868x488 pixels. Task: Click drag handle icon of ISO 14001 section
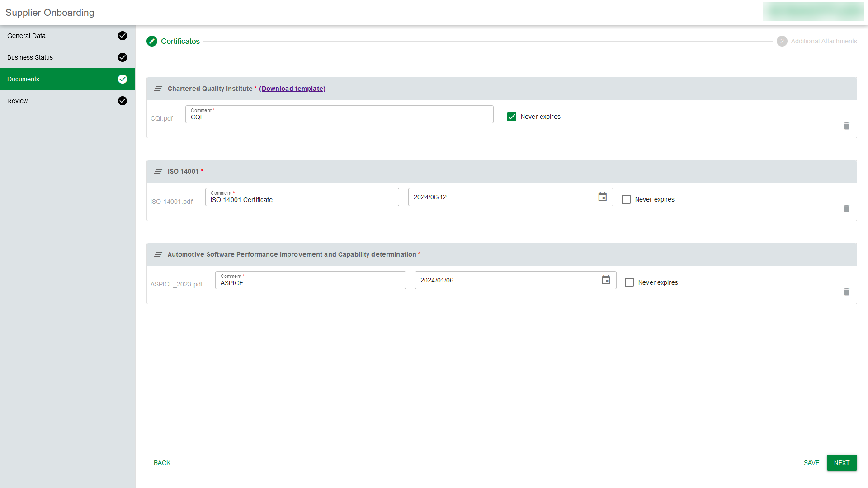(x=158, y=171)
